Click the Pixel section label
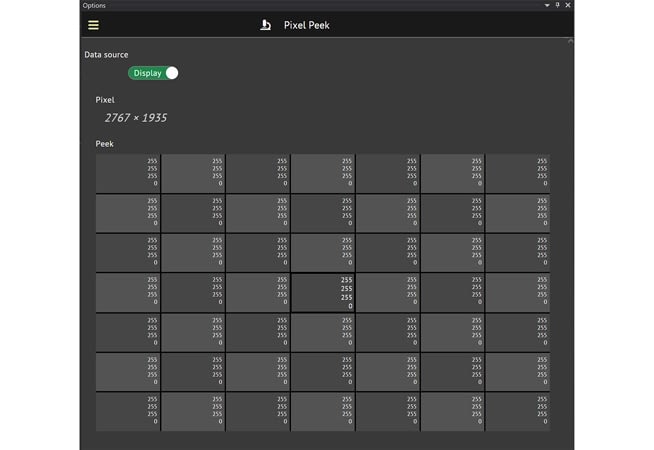Screen dimensions: 654x450 [x=105, y=100]
